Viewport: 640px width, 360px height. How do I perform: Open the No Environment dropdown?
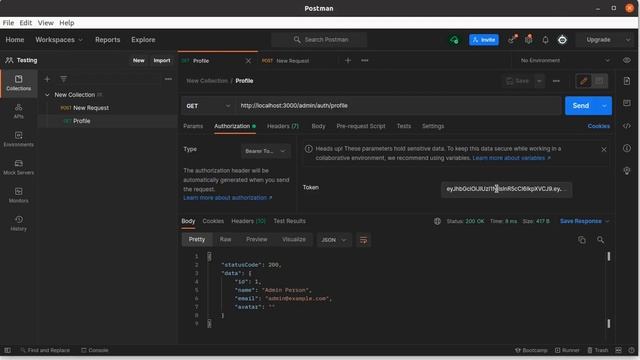coord(565,60)
